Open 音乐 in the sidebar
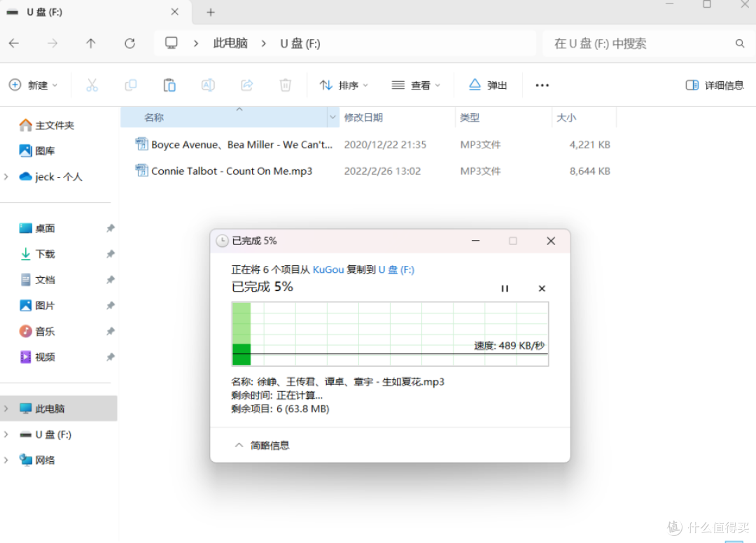This screenshot has height=543, width=756. (x=37, y=332)
